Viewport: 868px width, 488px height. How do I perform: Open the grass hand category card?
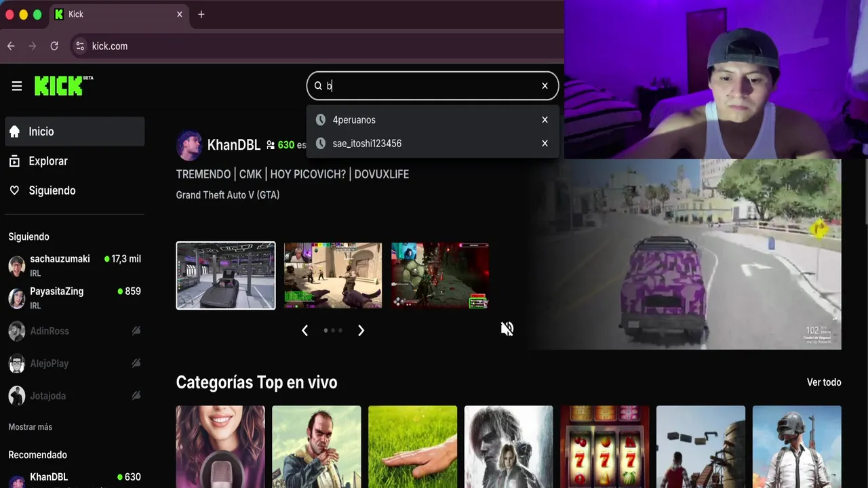[413, 447]
